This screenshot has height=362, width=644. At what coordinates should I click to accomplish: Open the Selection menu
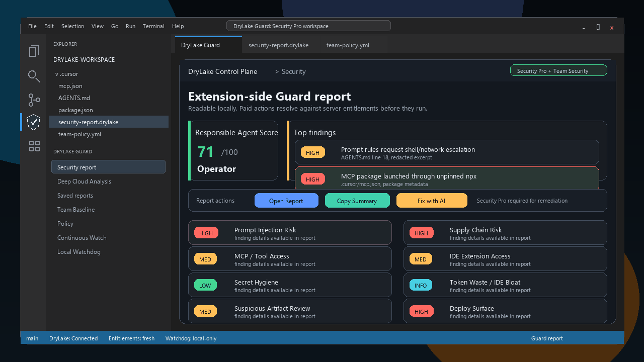pyautogui.click(x=72, y=26)
